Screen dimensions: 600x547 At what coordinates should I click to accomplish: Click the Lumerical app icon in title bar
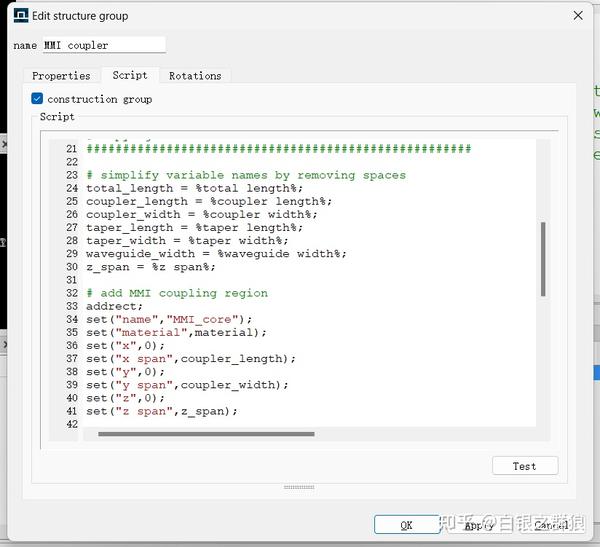21,15
